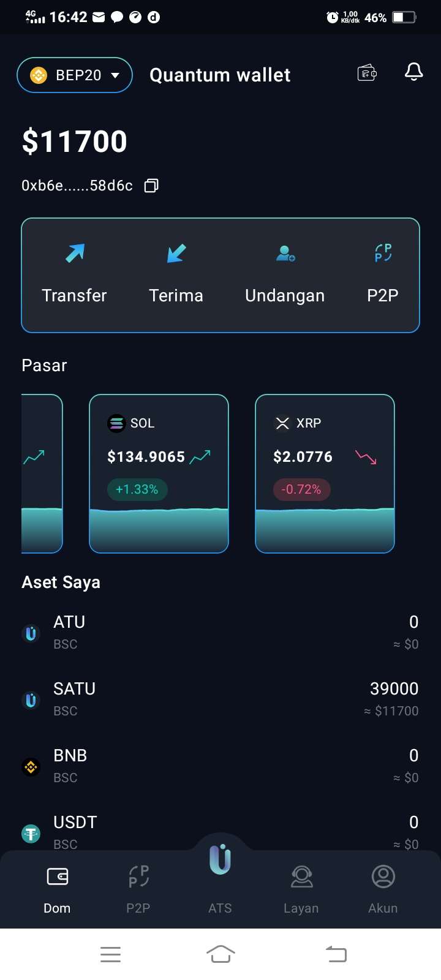This screenshot has width=441, height=980.
Task: Select the SATU asset row
Action: pyautogui.click(x=221, y=699)
